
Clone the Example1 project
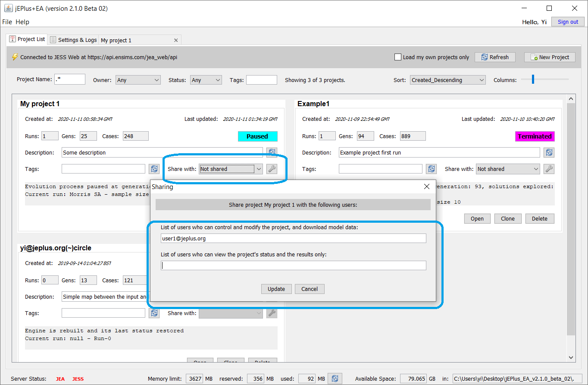(x=508, y=218)
